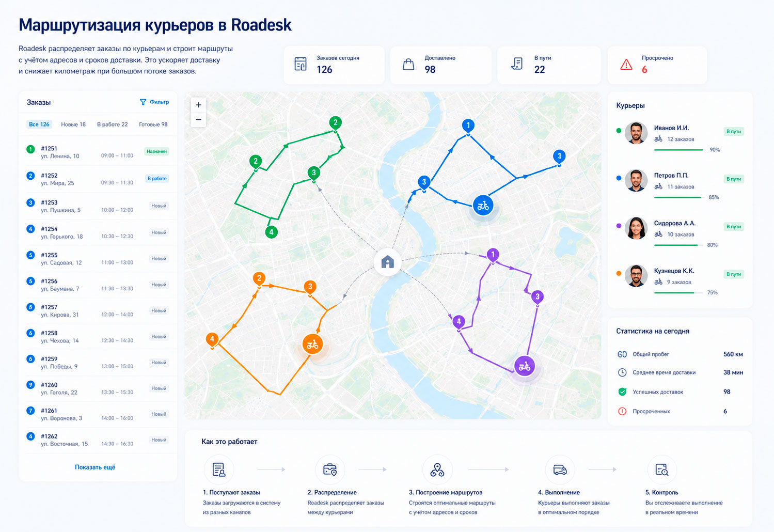Click '9 заказов' under Кузнецов К.К.
774x532 pixels.
click(679, 282)
